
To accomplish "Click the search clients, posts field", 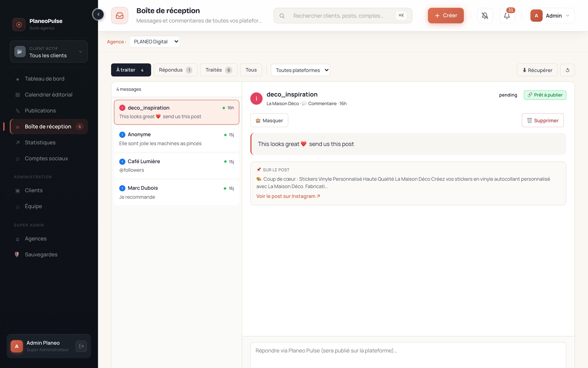I will [343, 16].
